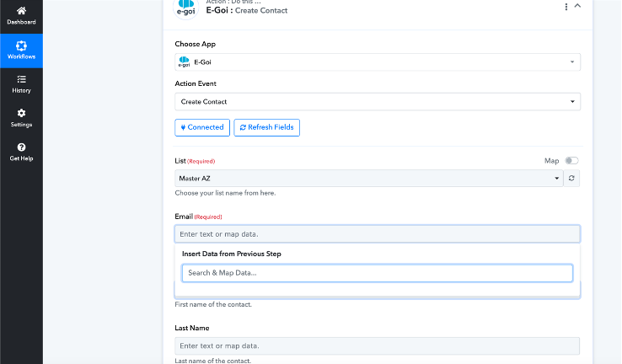The height and width of the screenshot is (364, 622).
Task: Click the 'Action Event' label
Action: pos(196,83)
